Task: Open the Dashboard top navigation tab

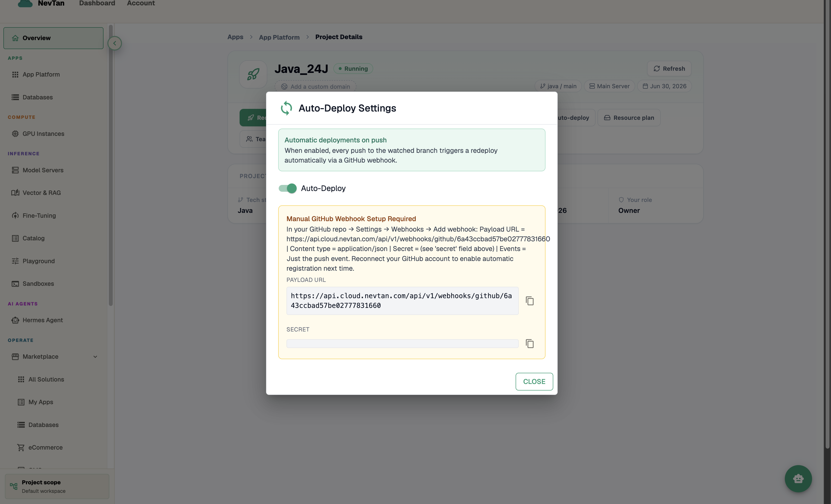Action: click(97, 3)
